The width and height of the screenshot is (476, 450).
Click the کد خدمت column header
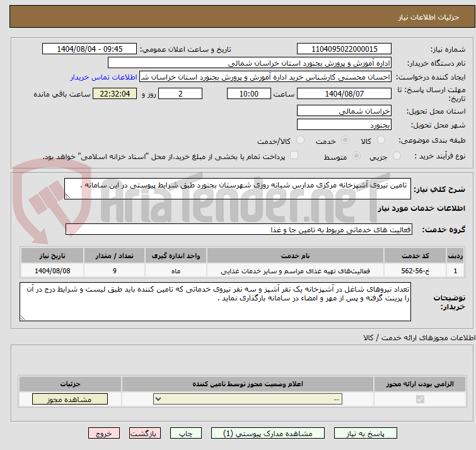pyautogui.click(x=415, y=256)
